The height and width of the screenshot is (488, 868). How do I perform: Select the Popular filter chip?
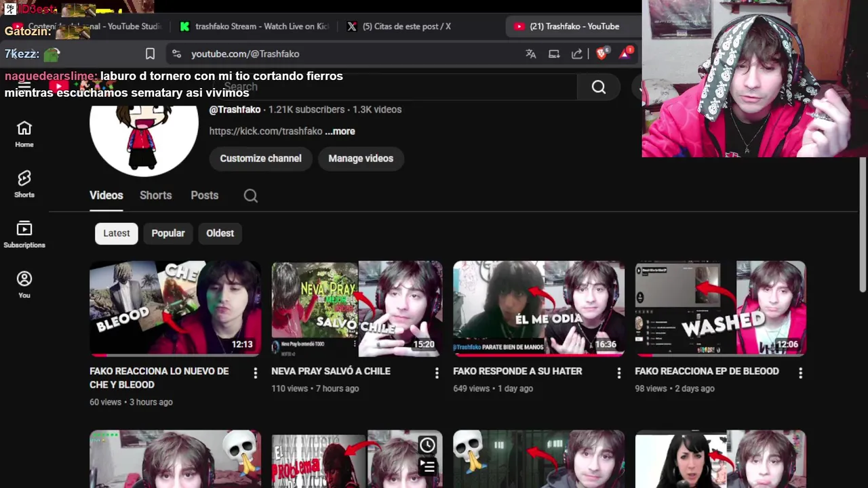pos(168,233)
